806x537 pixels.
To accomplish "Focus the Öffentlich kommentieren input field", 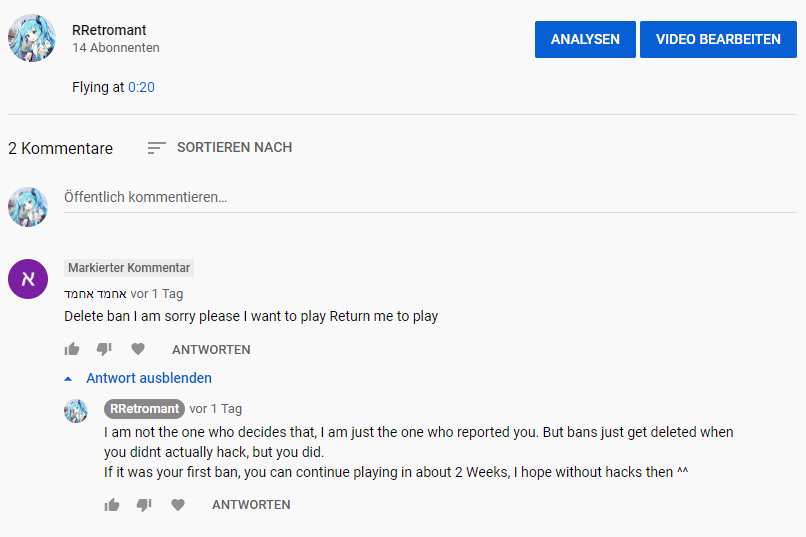I will pos(430,198).
